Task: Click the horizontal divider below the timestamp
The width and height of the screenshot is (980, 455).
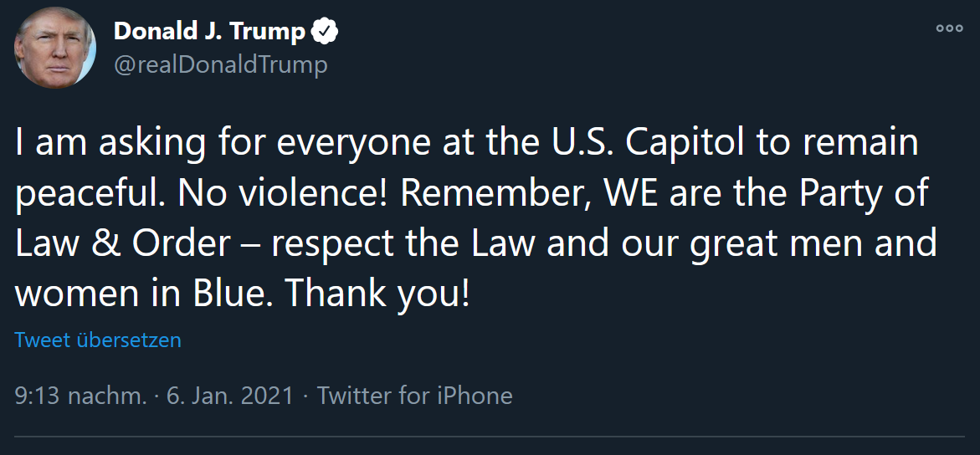Action: click(490, 437)
